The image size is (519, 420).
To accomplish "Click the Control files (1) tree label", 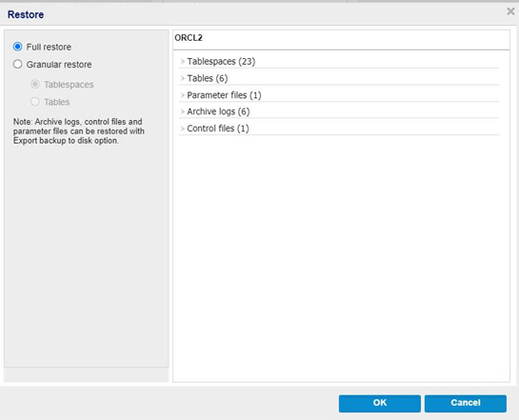I will (218, 129).
